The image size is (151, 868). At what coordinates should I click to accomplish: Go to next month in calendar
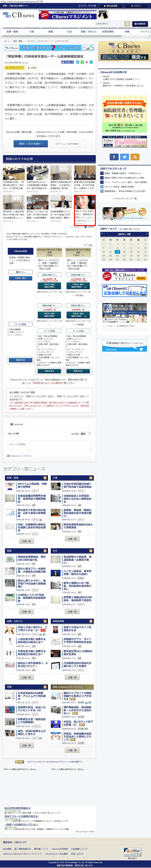point(147,234)
